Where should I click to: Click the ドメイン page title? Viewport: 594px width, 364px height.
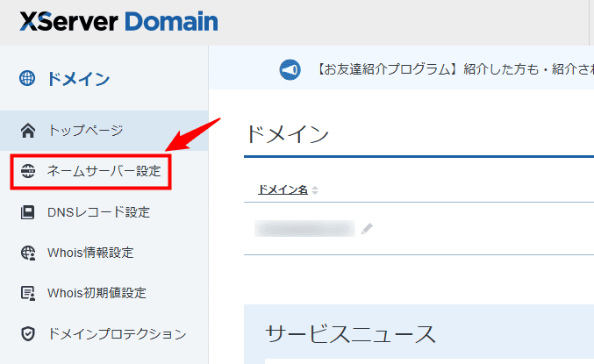(x=288, y=134)
